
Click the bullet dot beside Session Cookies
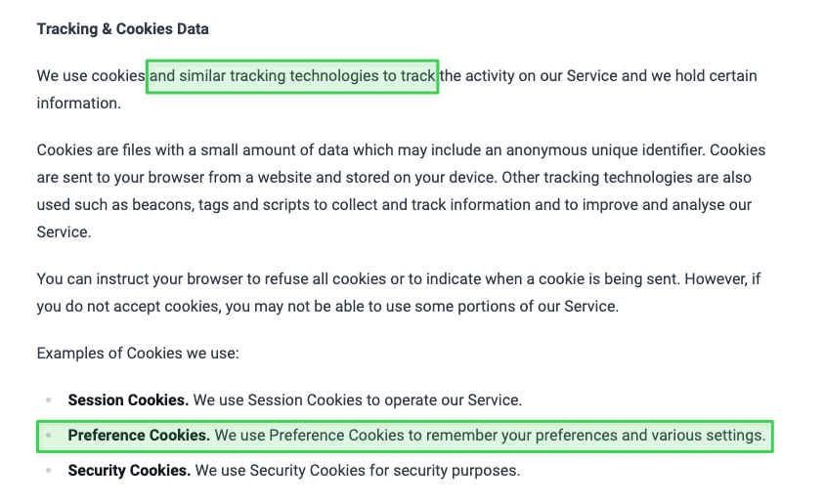[48, 399]
